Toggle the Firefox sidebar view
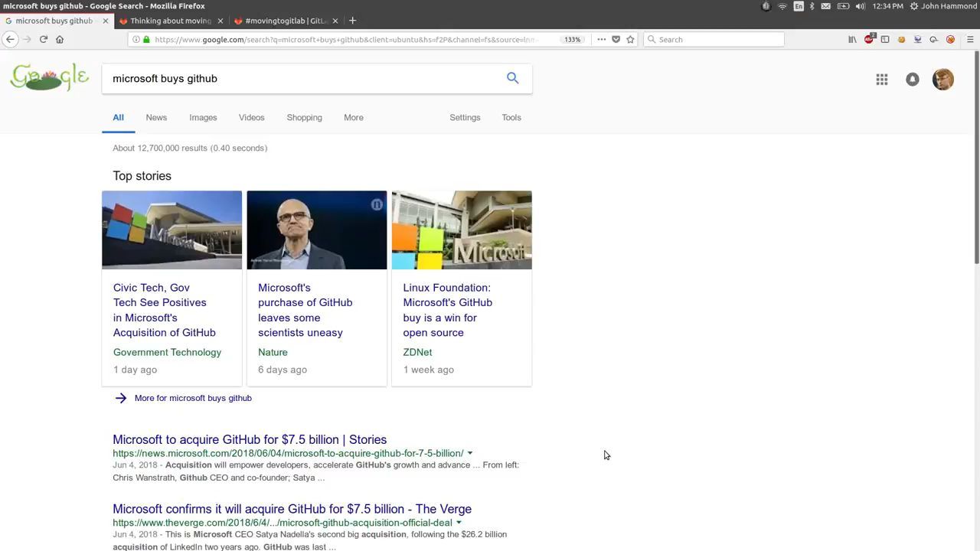The height and width of the screenshot is (551, 980). click(x=885, y=39)
